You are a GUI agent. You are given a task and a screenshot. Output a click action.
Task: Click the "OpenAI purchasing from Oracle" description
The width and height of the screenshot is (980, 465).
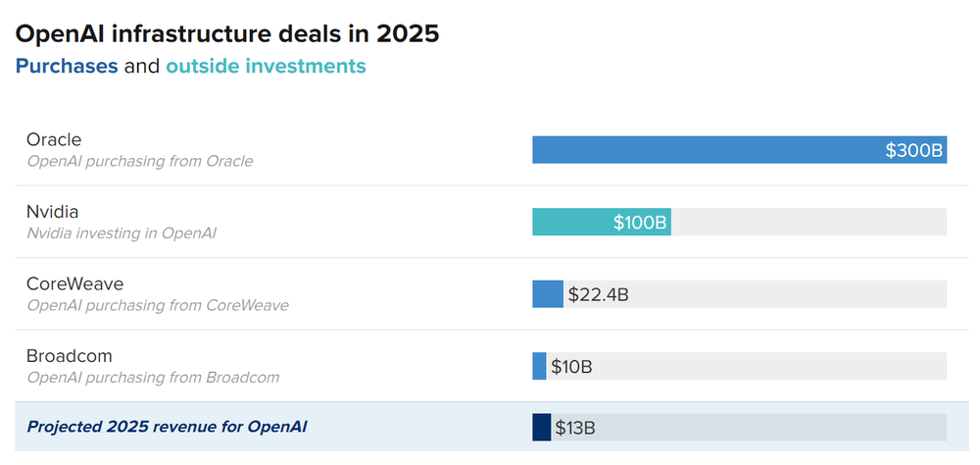(x=139, y=161)
